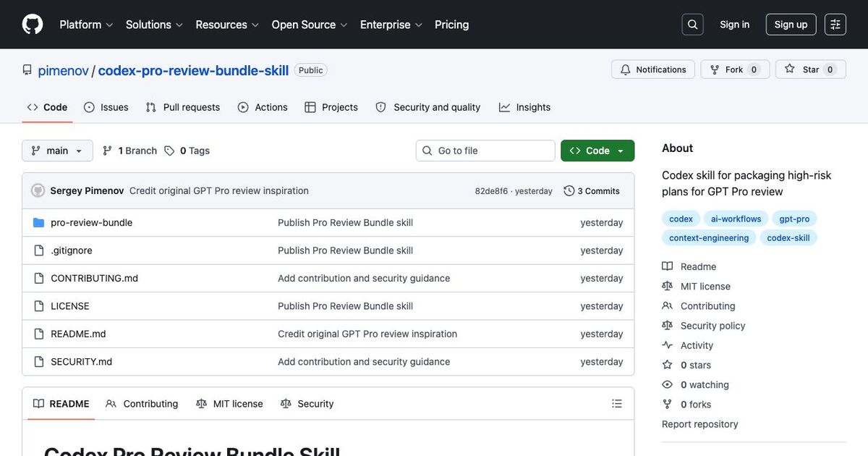Screen dimensions: 868x456
Task: Click the fork icon beside 0 forks
Action: 667,404
